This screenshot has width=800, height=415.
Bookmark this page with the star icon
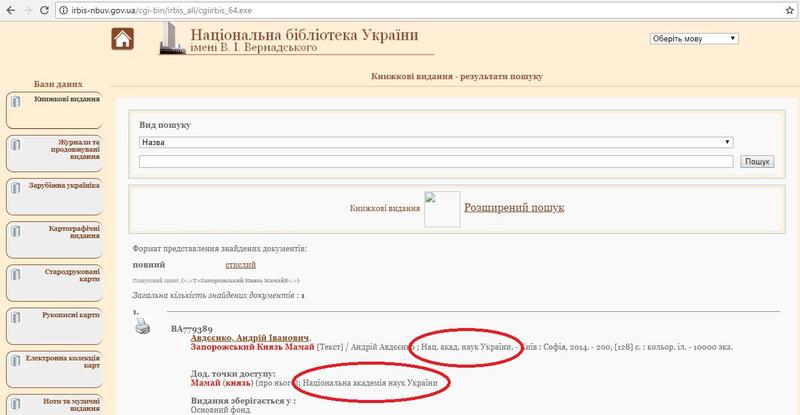pyautogui.click(x=789, y=10)
